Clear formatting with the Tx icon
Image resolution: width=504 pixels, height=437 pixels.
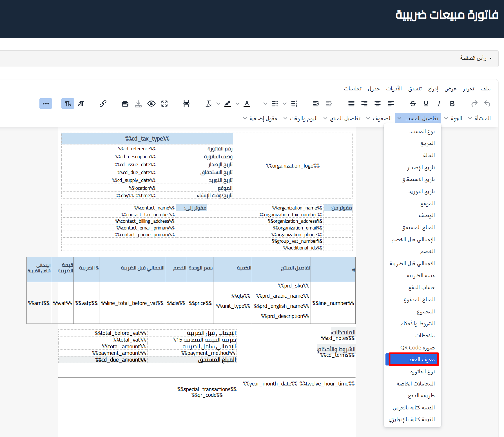[209, 104]
